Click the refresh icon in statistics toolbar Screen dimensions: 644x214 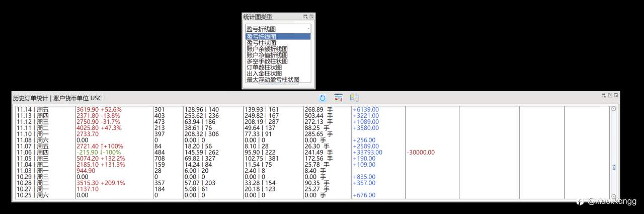click(x=323, y=98)
